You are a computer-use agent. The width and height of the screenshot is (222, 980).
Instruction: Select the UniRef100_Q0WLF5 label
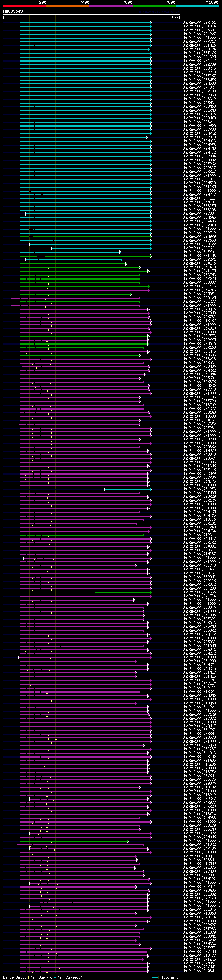click(x=199, y=263)
